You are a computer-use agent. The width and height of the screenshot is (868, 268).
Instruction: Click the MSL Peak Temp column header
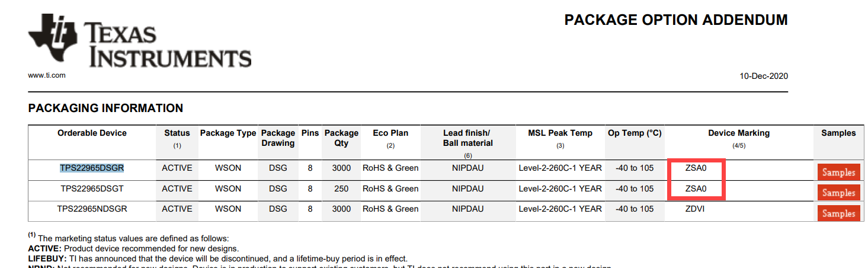560,133
